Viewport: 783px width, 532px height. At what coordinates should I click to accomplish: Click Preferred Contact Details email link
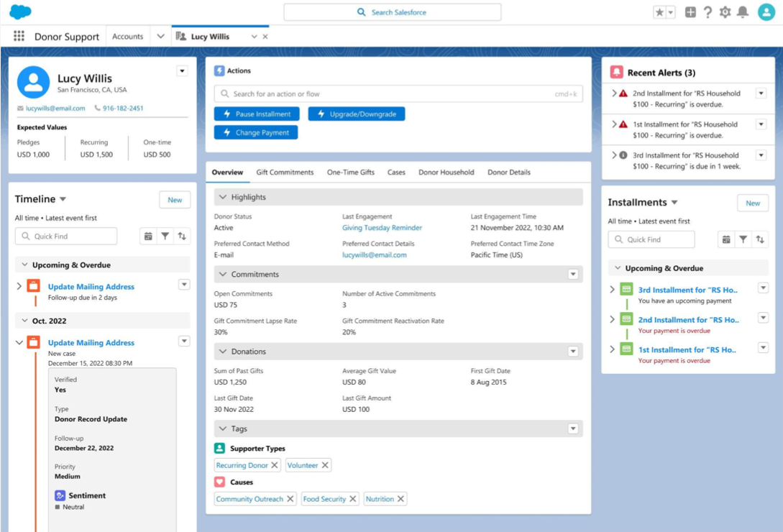click(374, 254)
